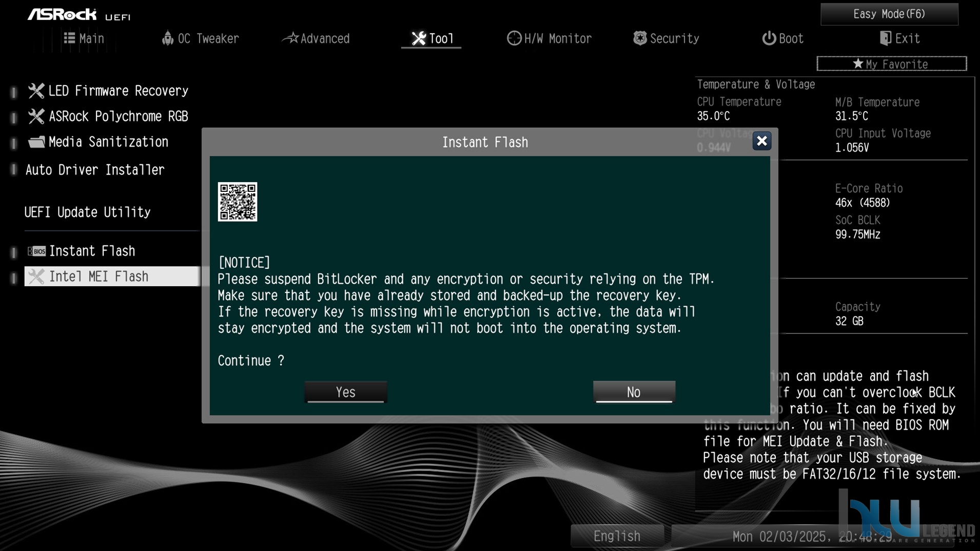This screenshot has width=980, height=551.
Task: Confirm with the Yes button
Action: tap(346, 392)
